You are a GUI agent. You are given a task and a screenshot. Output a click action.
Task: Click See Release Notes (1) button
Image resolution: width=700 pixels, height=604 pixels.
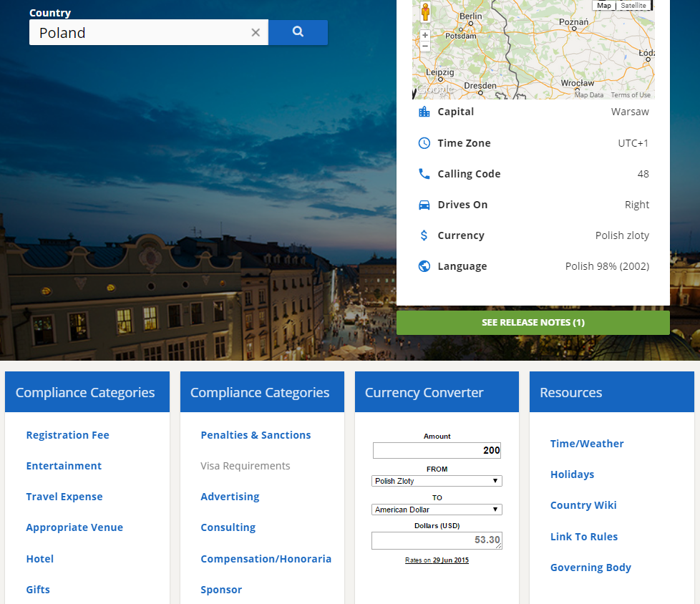pyautogui.click(x=533, y=322)
